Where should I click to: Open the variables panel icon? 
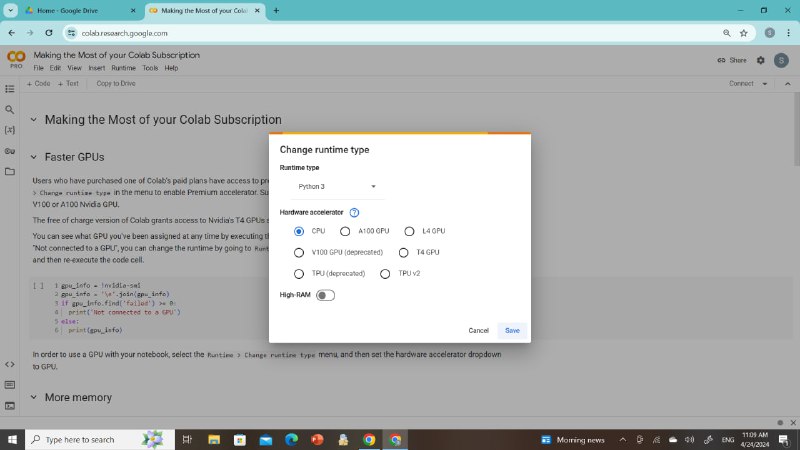click(10, 130)
